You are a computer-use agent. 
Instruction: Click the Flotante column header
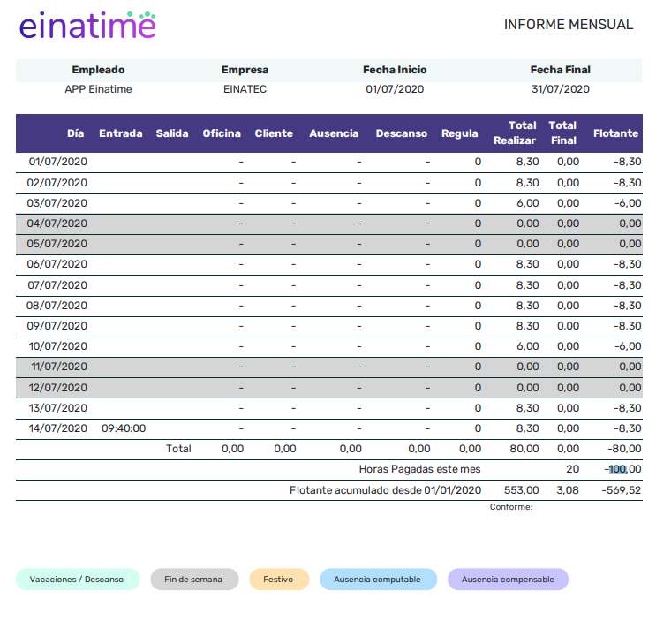click(x=615, y=133)
